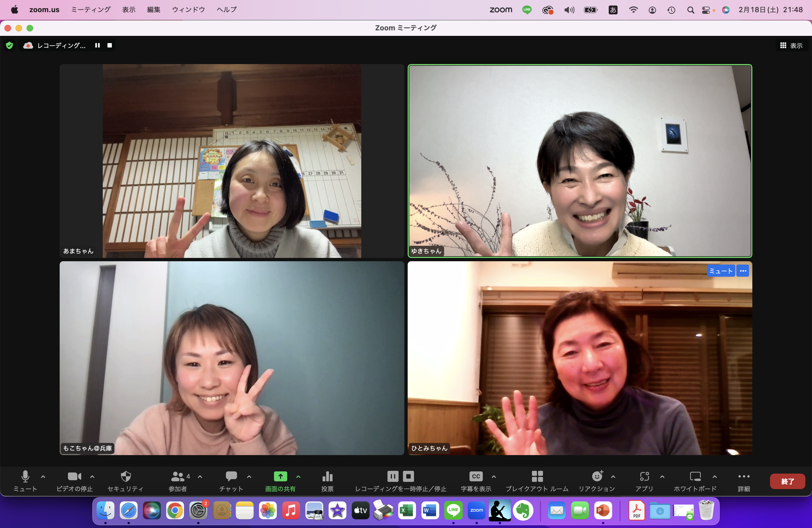Open the ミーティング menu in menu bar
Image resolution: width=812 pixels, height=528 pixels.
pos(91,10)
